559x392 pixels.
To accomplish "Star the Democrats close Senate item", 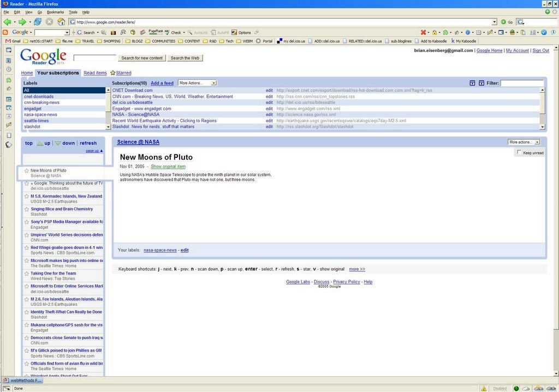I will [x=26, y=338].
